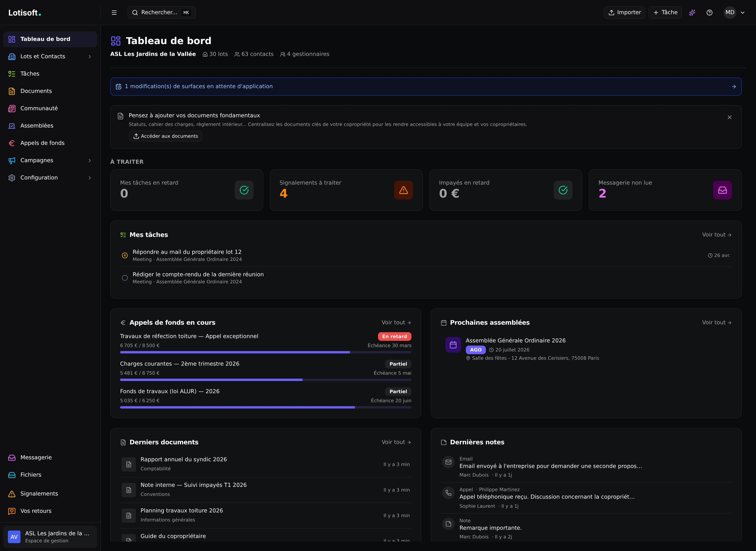
Task: Click Voir tout in Mes tâches
Action: pos(717,235)
